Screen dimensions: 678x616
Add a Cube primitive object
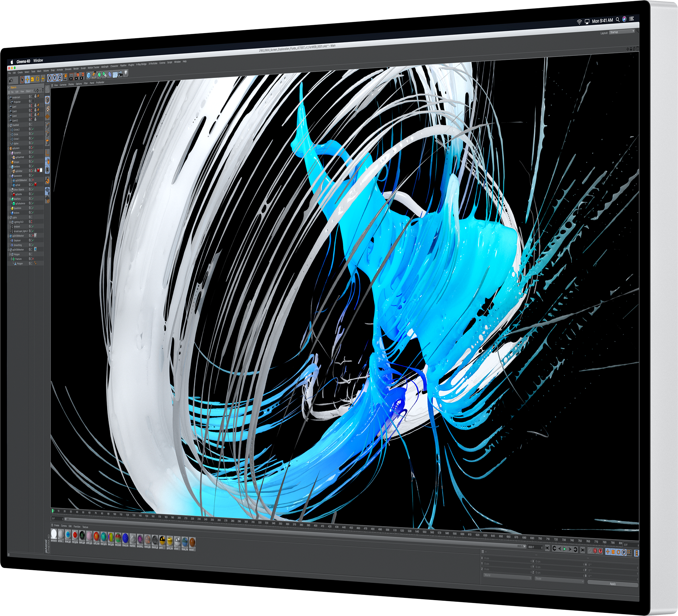coord(89,76)
